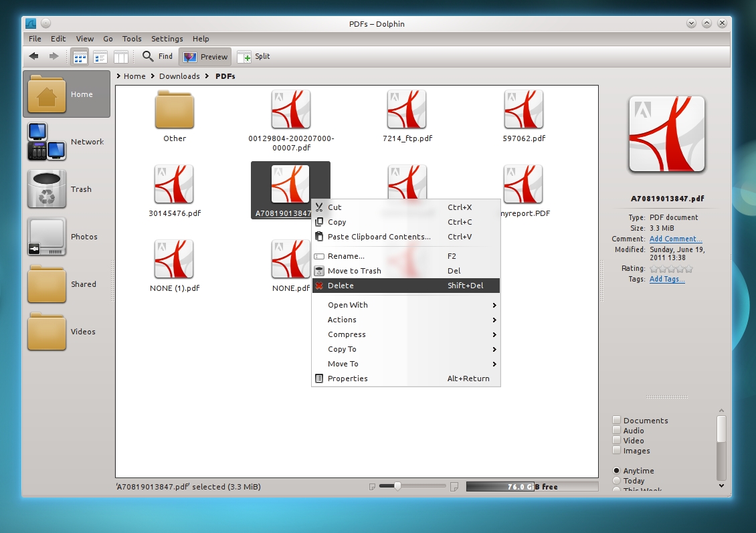Select the NONE.pdf file icon

(290, 259)
